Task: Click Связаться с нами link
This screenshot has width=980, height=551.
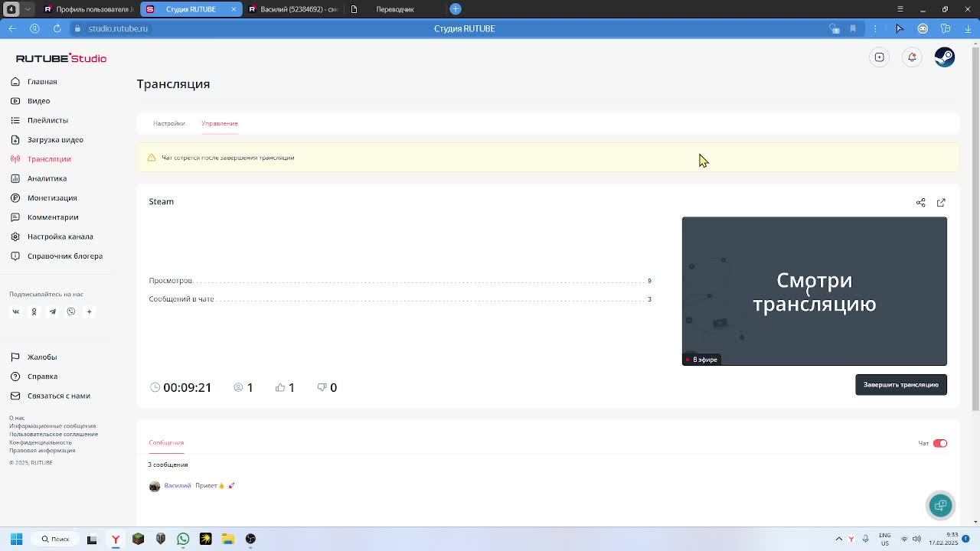Action: [51, 396]
